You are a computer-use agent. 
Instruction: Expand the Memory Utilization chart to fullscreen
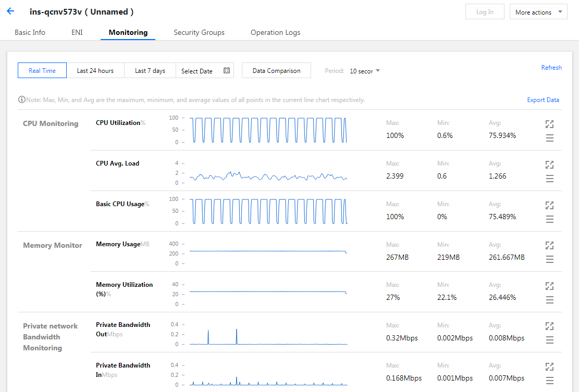click(549, 286)
